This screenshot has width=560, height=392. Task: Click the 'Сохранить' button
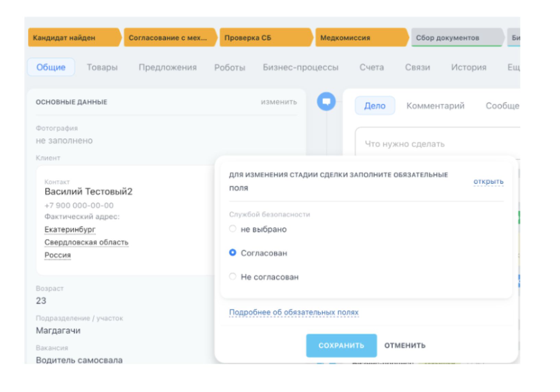[341, 345]
